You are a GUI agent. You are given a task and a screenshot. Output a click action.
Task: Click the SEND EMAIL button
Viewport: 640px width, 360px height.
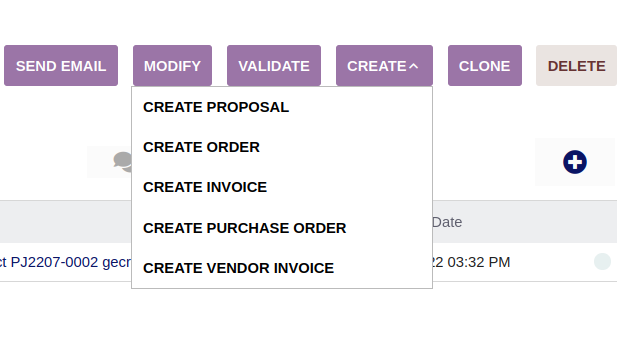61,66
